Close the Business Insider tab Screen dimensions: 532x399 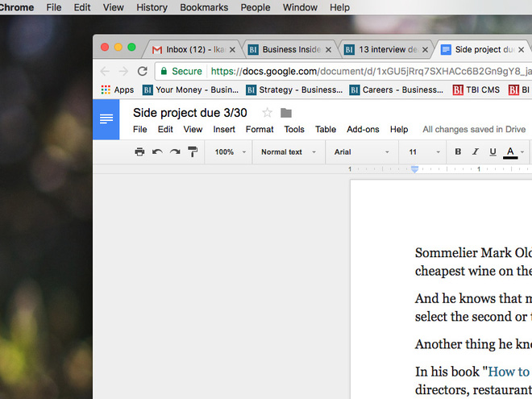tap(328, 50)
